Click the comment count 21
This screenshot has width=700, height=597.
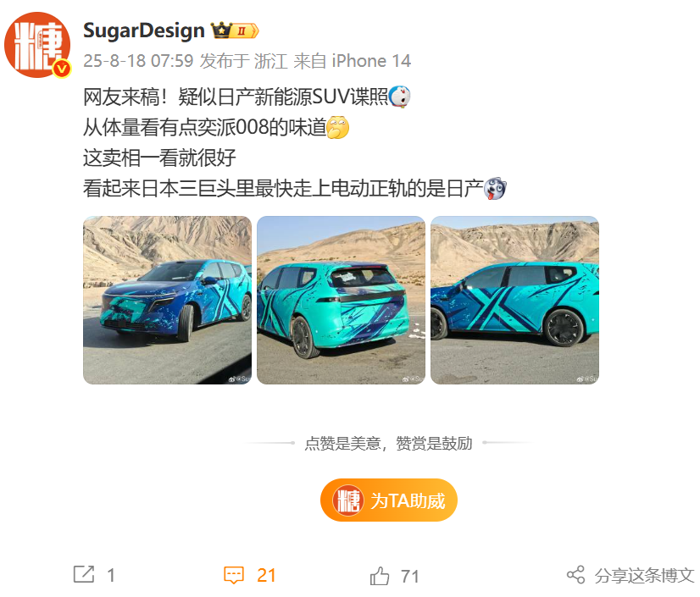pyautogui.click(x=266, y=576)
